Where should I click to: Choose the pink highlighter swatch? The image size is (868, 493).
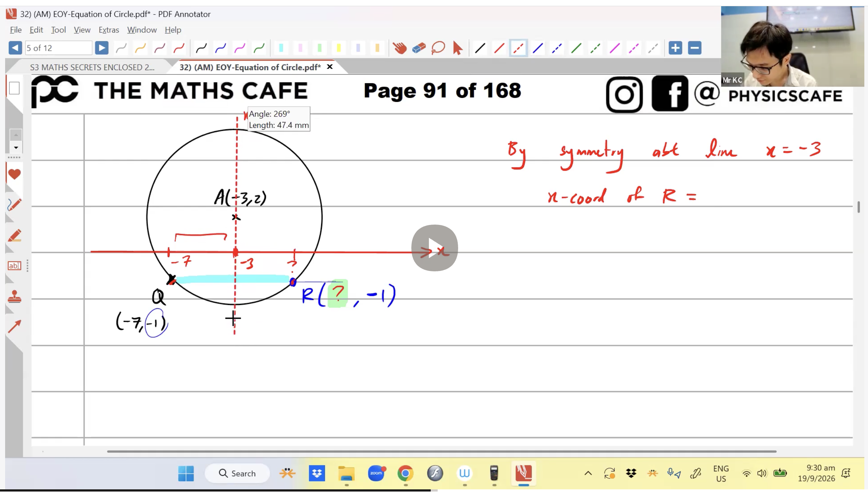(x=300, y=48)
